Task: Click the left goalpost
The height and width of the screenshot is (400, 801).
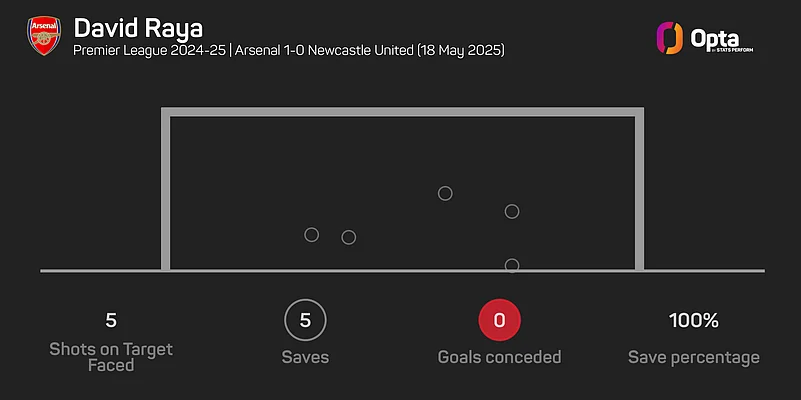Action: 166,190
